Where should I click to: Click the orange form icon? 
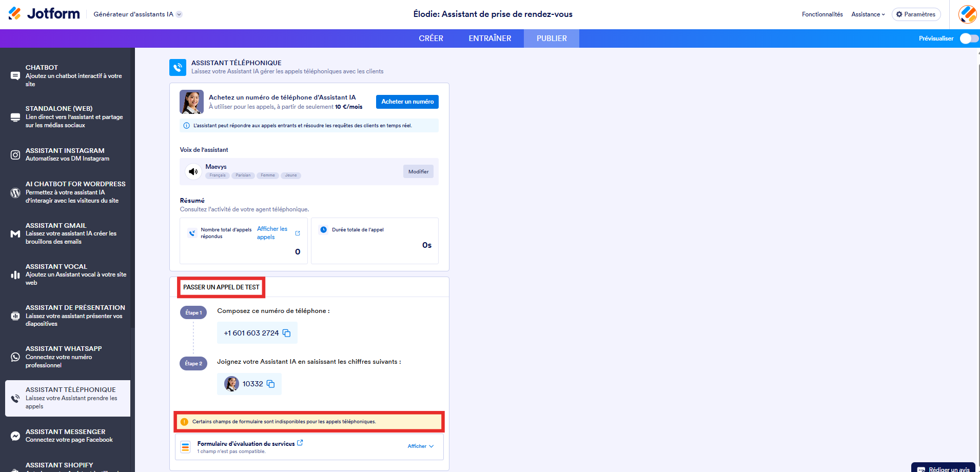(186, 447)
